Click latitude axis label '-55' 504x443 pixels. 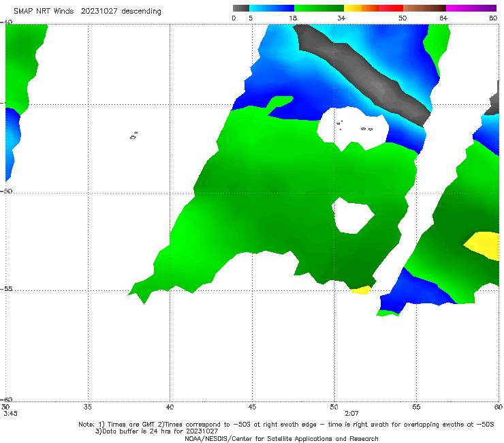[x=6, y=289]
